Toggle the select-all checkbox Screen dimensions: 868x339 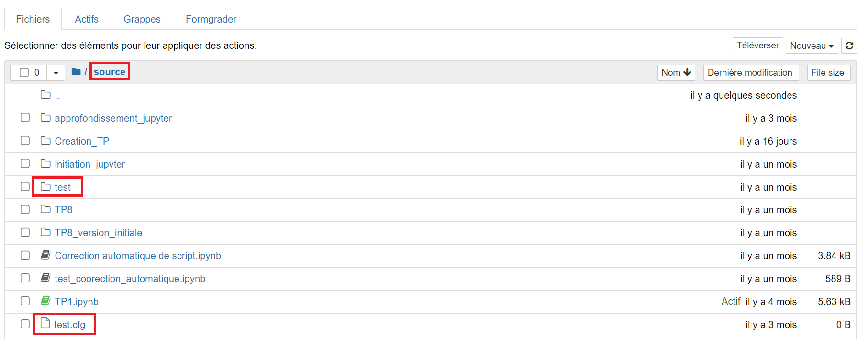25,72
